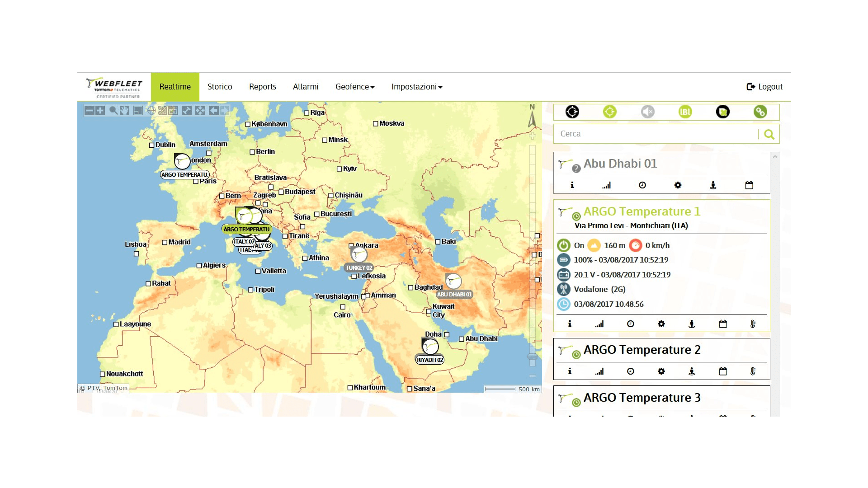Click the green search magnifier button
The height and width of the screenshot is (488, 868).
pos(769,134)
